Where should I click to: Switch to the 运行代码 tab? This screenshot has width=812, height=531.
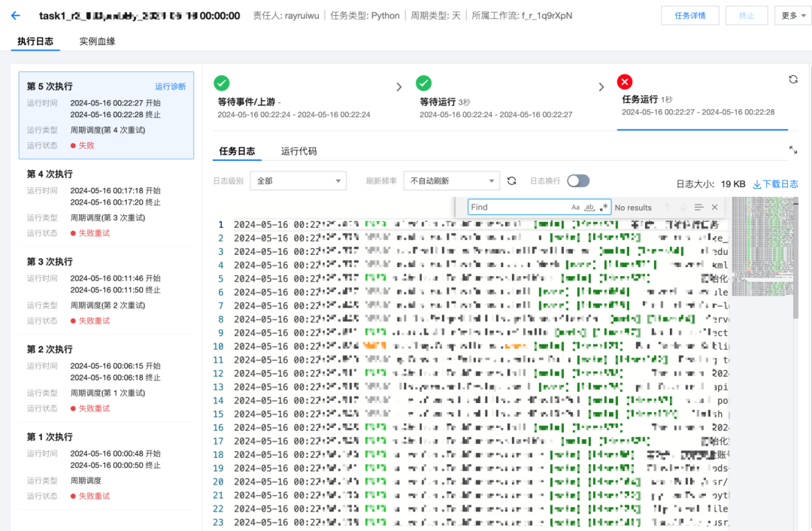click(x=298, y=151)
